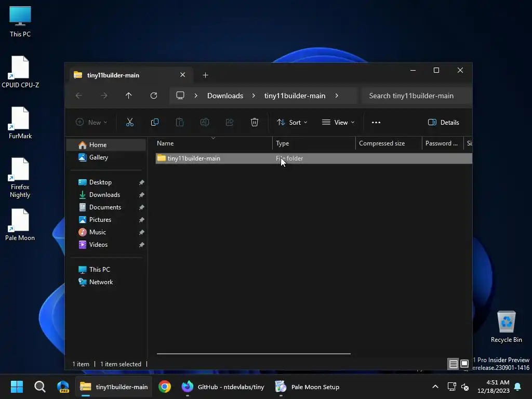Open Home in navigation pane
Image resolution: width=532 pixels, height=399 pixels.
tap(107, 145)
